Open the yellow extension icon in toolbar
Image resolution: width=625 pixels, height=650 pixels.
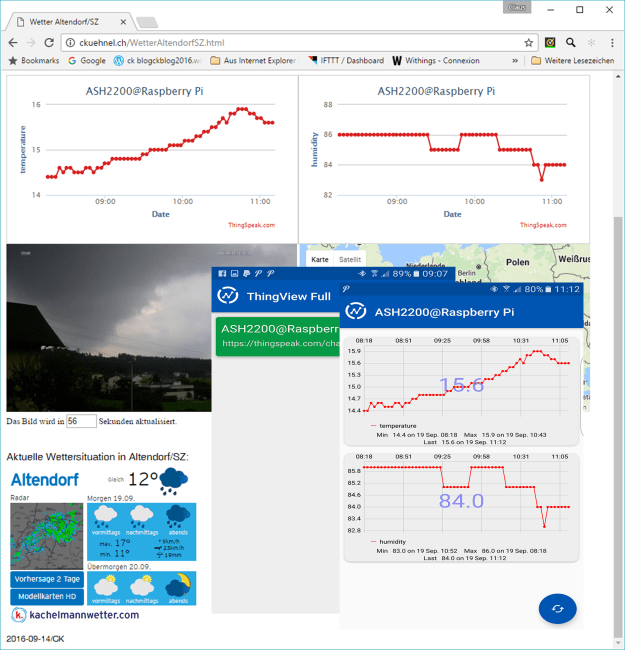550,42
